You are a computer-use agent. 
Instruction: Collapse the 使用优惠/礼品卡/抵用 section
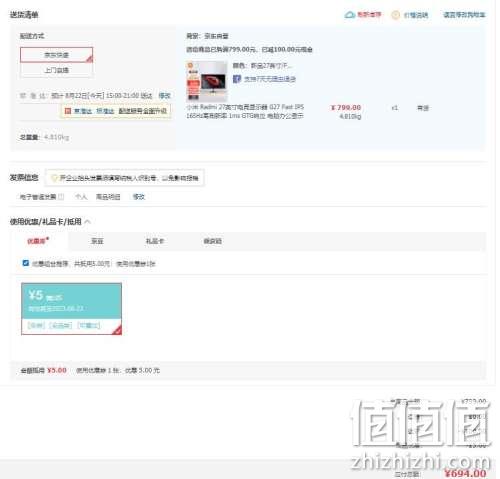point(88,221)
